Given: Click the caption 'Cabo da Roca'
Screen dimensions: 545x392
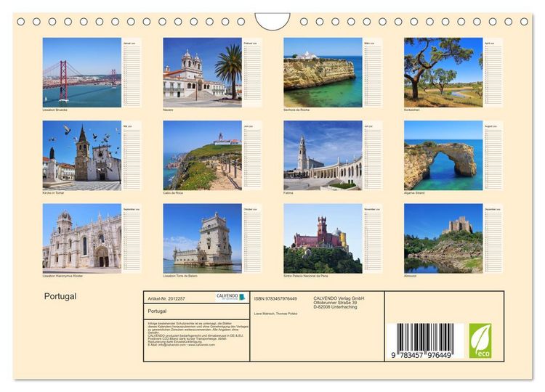Looking at the screenshot, I should (x=173, y=193).
